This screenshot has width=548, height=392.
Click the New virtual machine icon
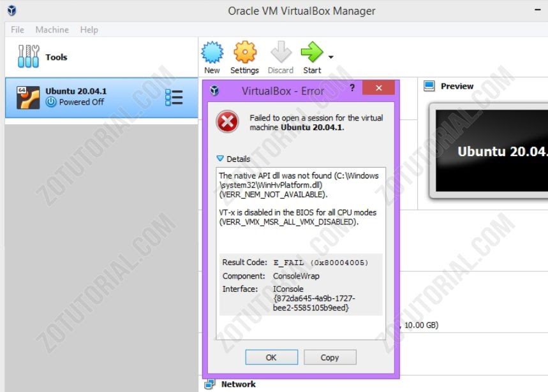pos(212,52)
